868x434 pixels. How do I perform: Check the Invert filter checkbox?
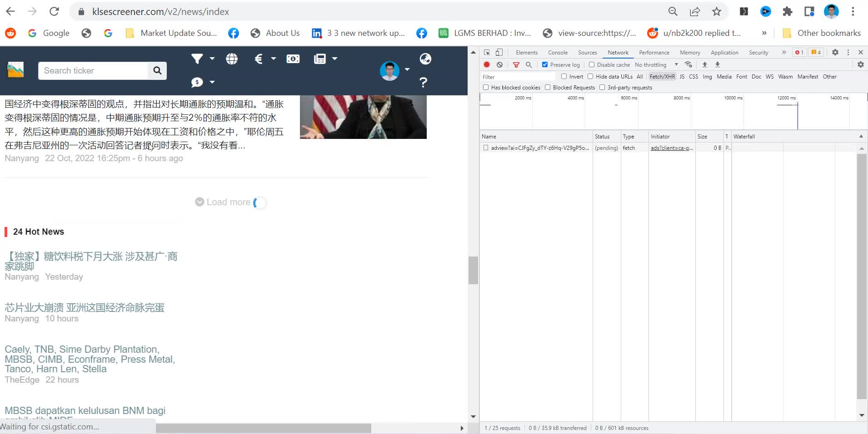[564, 77]
